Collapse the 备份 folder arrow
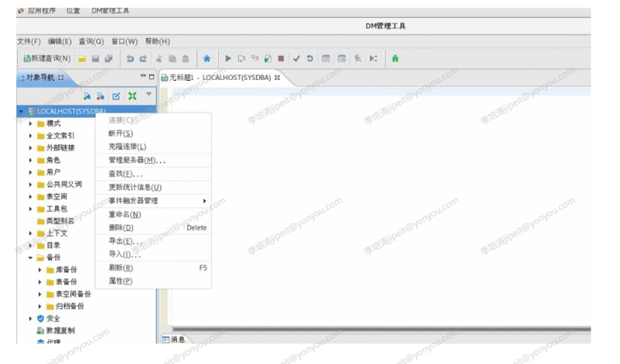Screen dimensions: 620x364 coord(30,258)
